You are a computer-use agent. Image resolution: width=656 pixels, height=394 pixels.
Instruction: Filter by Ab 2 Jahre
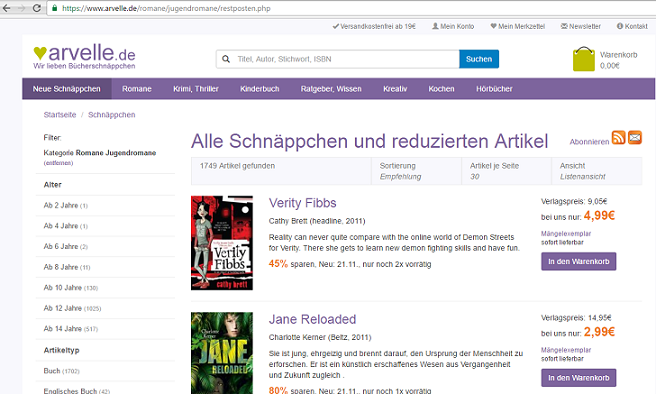(66, 205)
